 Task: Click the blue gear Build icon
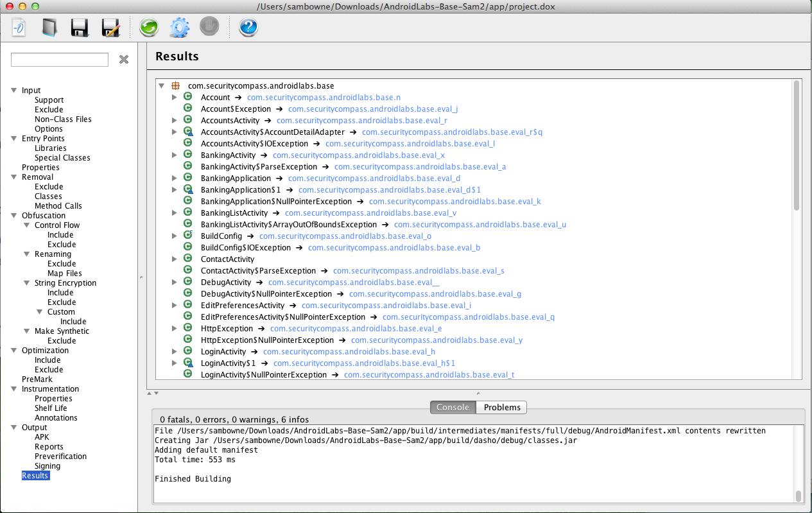[x=179, y=27]
